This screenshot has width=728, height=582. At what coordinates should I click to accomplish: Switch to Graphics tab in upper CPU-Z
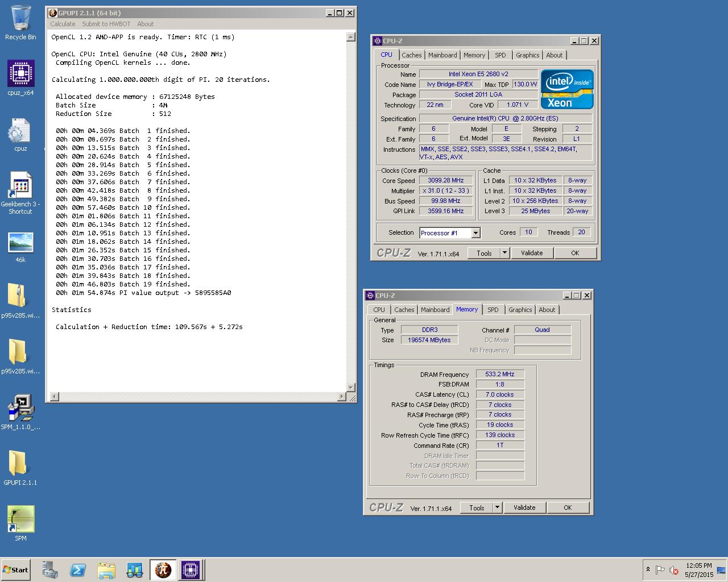coord(528,55)
